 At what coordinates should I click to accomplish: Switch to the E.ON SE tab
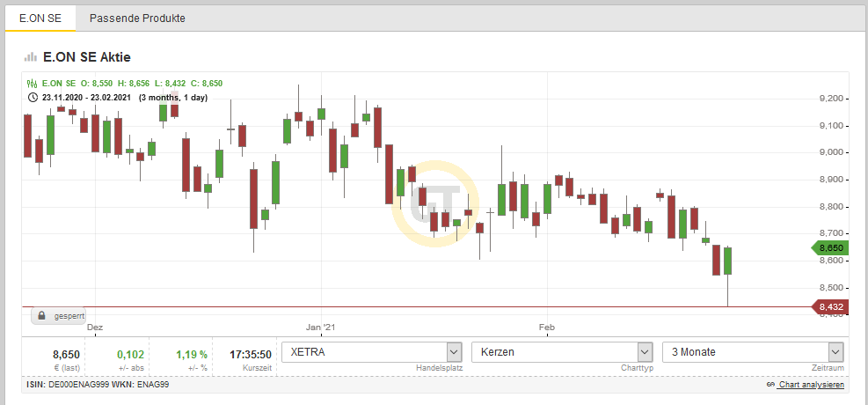click(40, 18)
